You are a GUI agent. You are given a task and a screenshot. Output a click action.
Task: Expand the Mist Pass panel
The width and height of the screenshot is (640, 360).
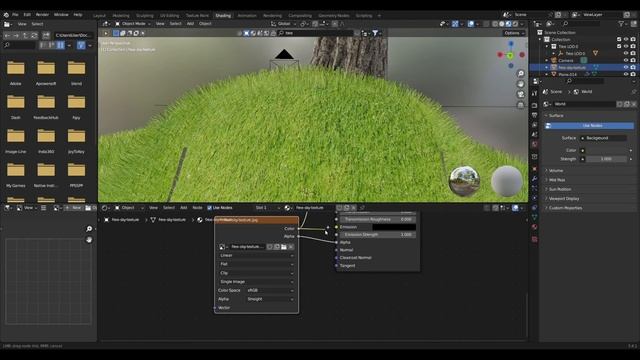tap(557, 180)
